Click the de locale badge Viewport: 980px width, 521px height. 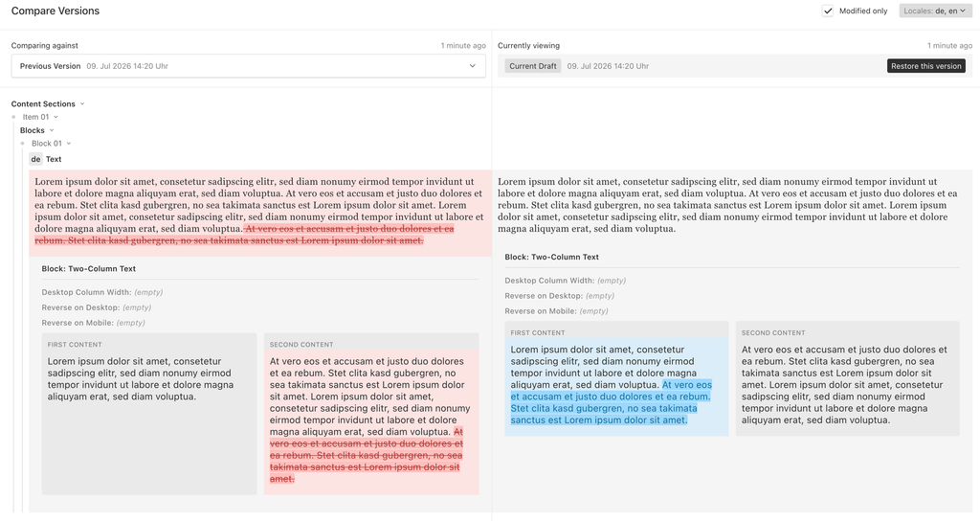click(36, 159)
